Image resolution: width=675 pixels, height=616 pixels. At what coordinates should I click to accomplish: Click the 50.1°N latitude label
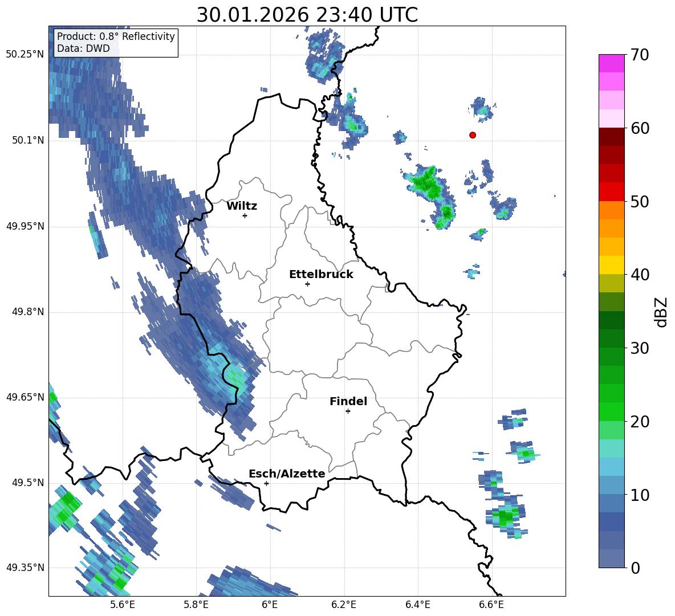(x=28, y=140)
